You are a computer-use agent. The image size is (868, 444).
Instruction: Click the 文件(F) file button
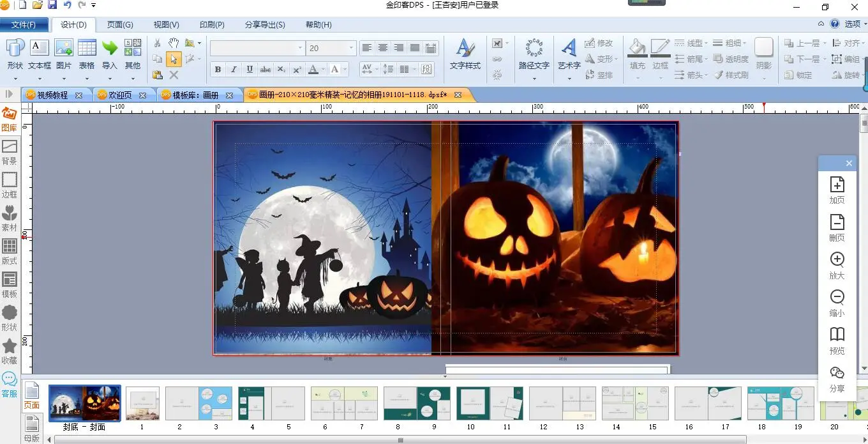tap(24, 25)
